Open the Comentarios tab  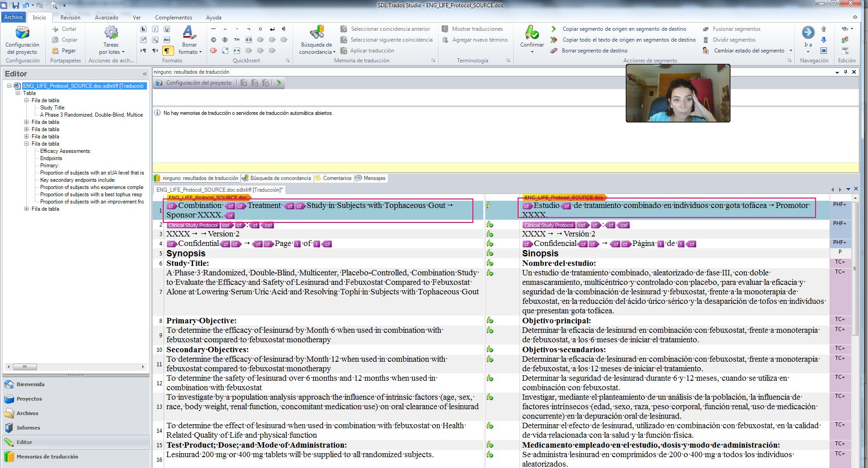click(x=333, y=178)
